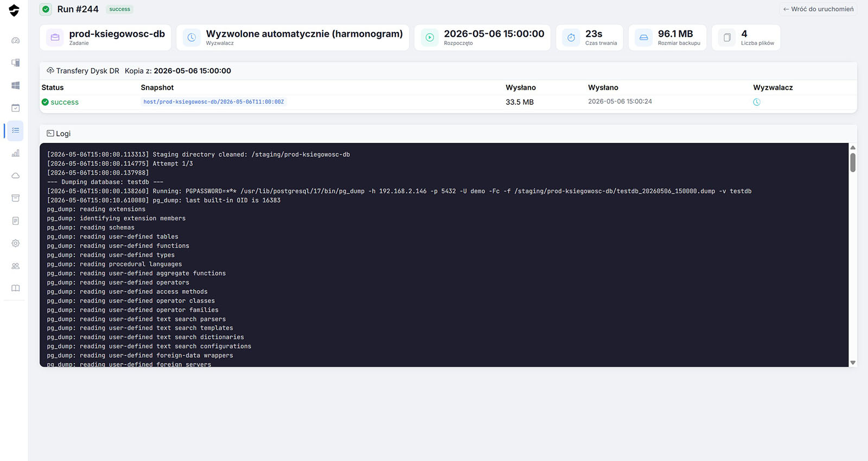Click the log scrollbar down arrow
868x461 pixels.
(x=853, y=363)
